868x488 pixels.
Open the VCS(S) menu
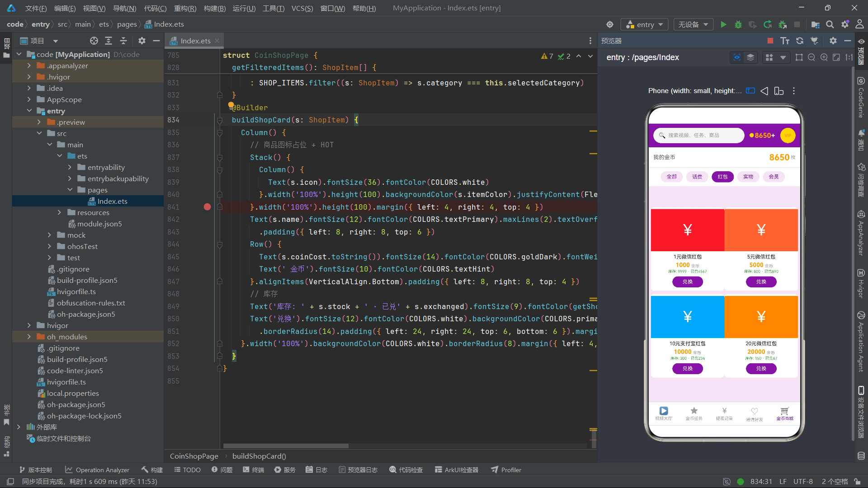[x=302, y=8]
